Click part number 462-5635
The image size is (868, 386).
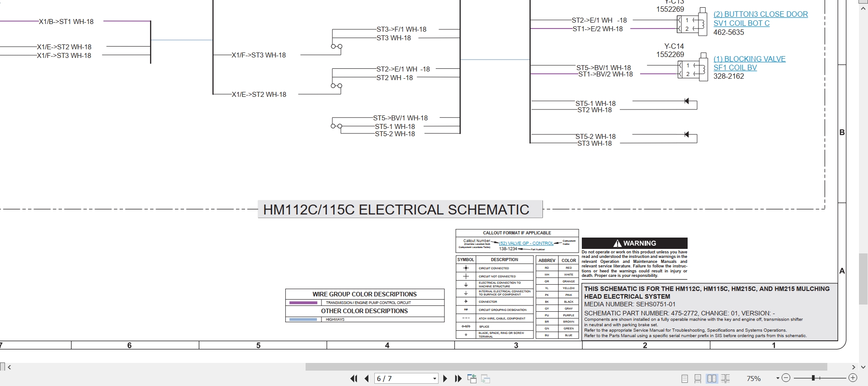tap(729, 32)
